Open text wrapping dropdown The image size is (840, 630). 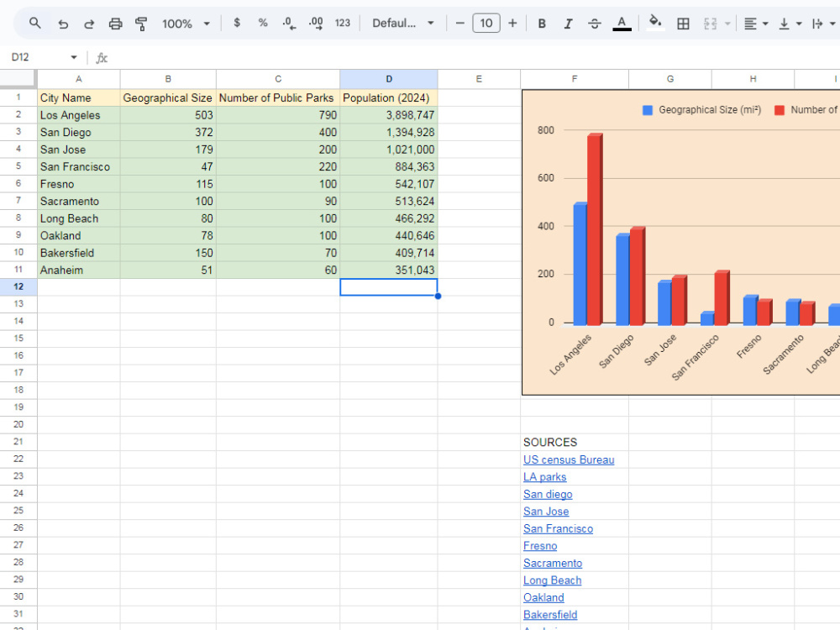pos(823,24)
